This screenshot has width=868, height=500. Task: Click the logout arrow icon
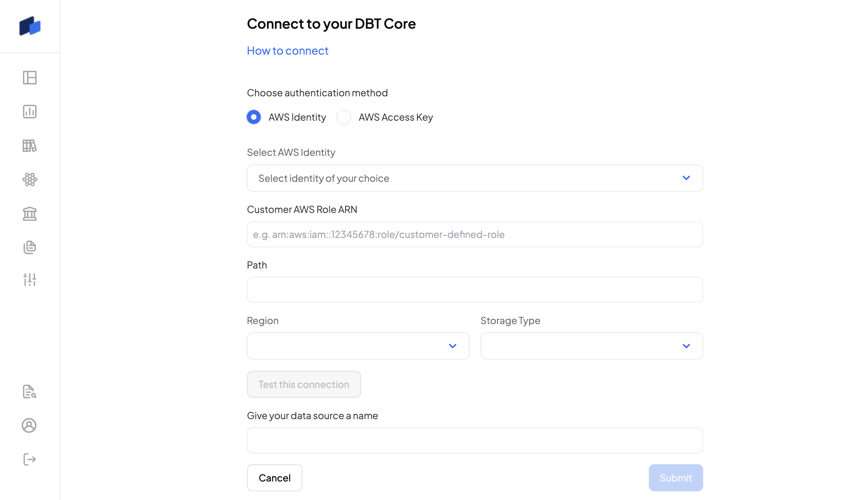tap(30, 459)
